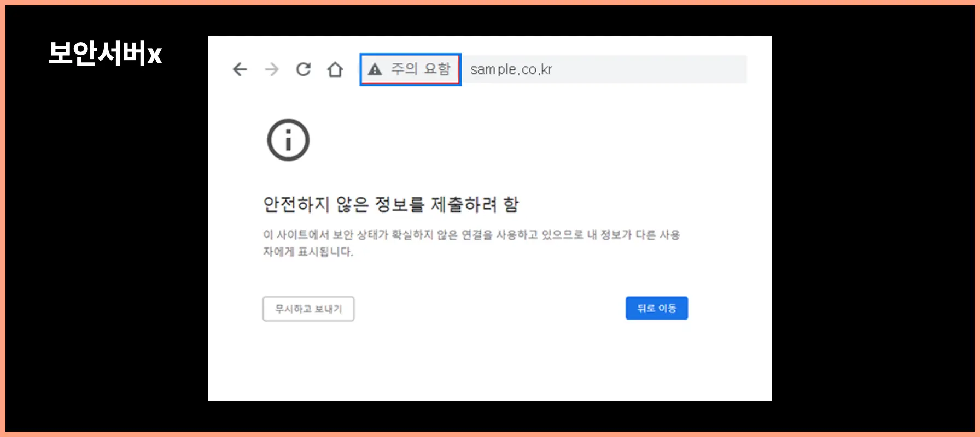The width and height of the screenshot is (980, 437).
Task: Reload the page with refresh icon
Action: tap(304, 69)
